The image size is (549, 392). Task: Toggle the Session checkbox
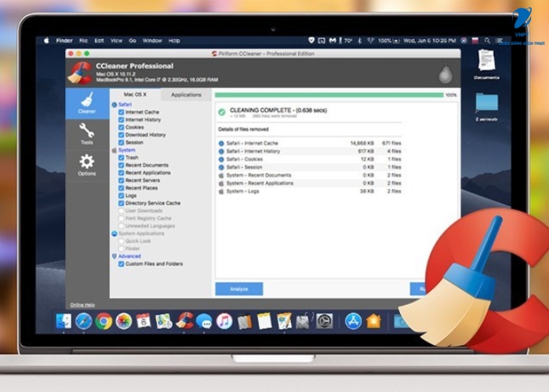(121, 143)
